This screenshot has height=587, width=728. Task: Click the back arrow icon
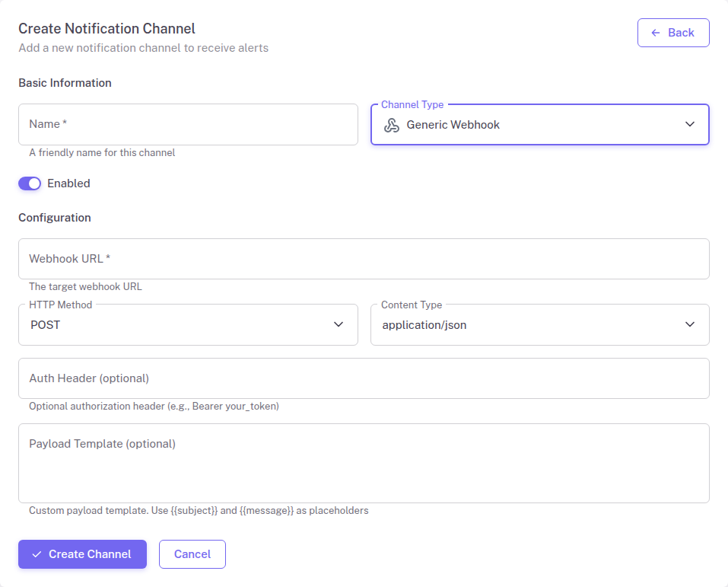click(x=656, y=32)
